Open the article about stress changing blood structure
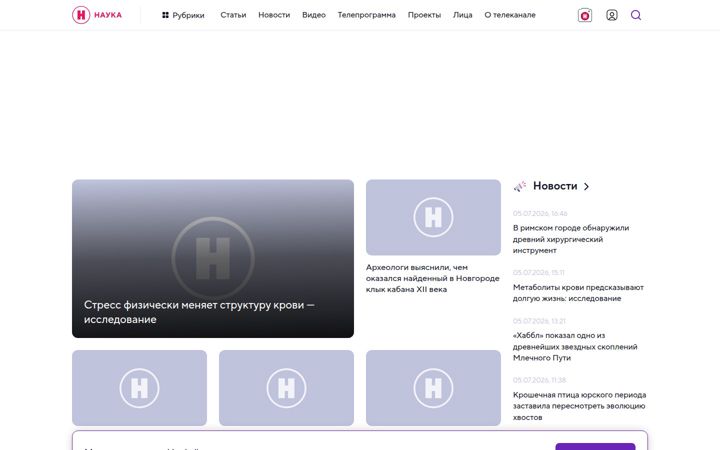The image size is (720, 450). [x=213, y=259]
